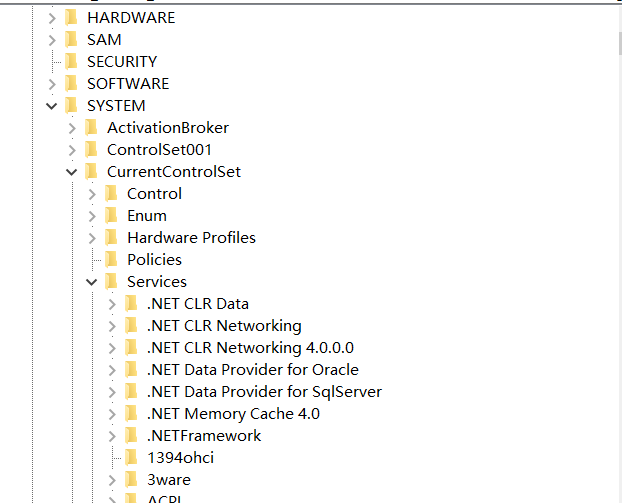Select the Services key label
The image size is (622, 503).
click(157, 282)
